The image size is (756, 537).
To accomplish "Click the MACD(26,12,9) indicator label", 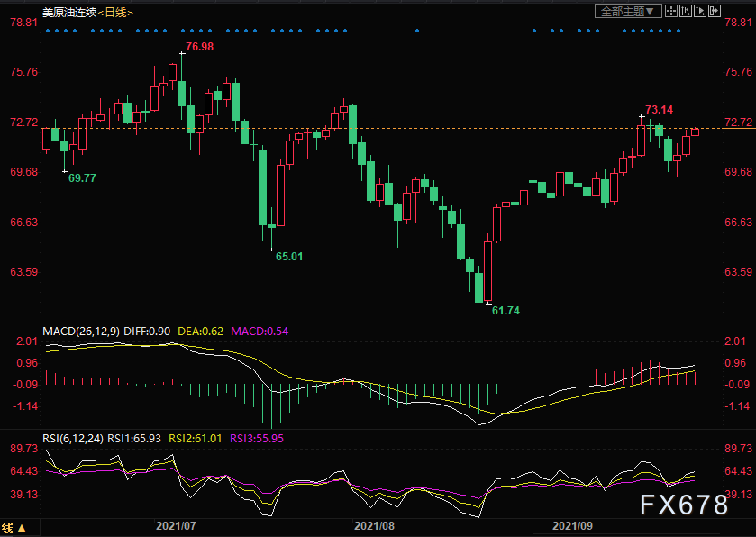I will (x=81, y=332).
